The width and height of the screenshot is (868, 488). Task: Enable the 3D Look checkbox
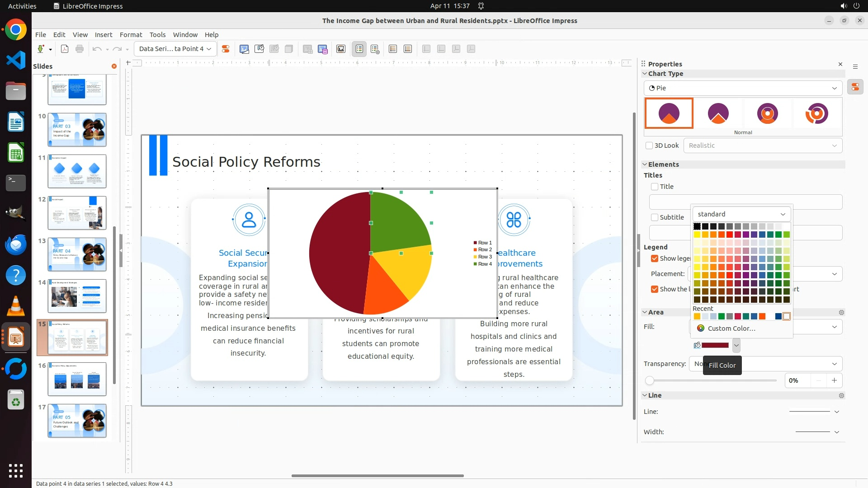tap(649, 145)
